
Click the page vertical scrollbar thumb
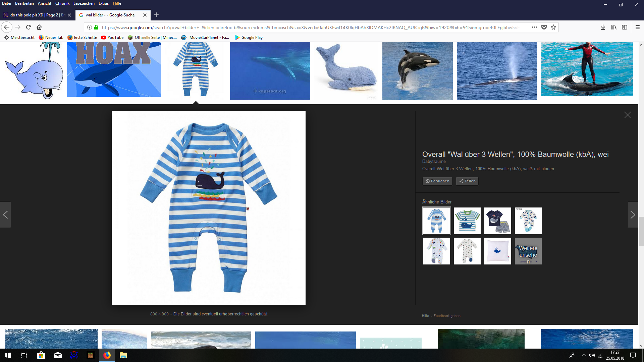[641, 231]
